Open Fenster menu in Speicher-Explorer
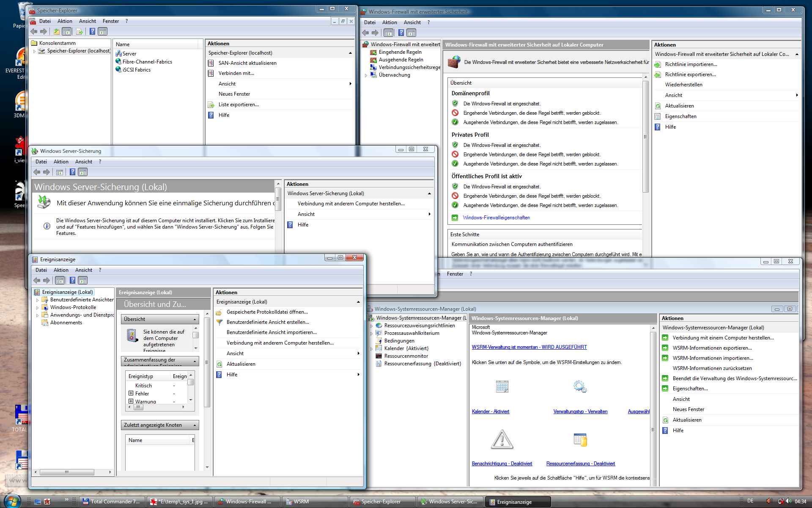812x508 pixels. [x=111, y=21]
